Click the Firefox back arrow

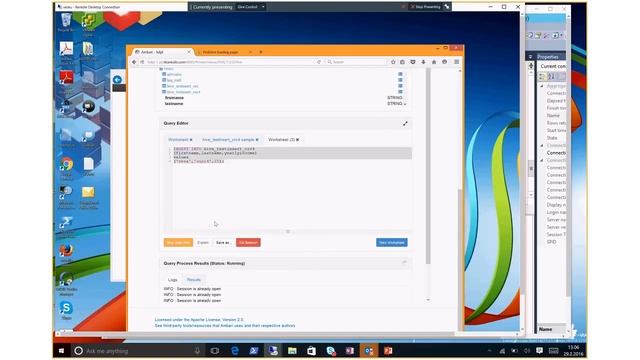[134, 62]
